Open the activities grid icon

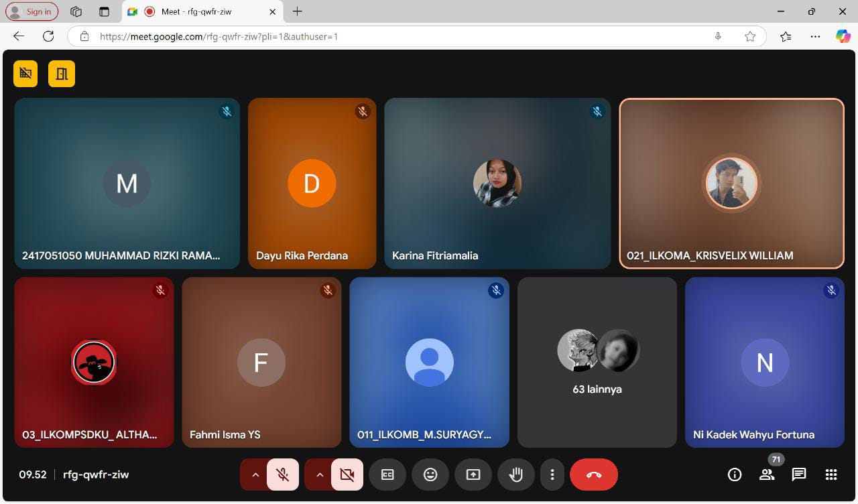click(831, 475)
